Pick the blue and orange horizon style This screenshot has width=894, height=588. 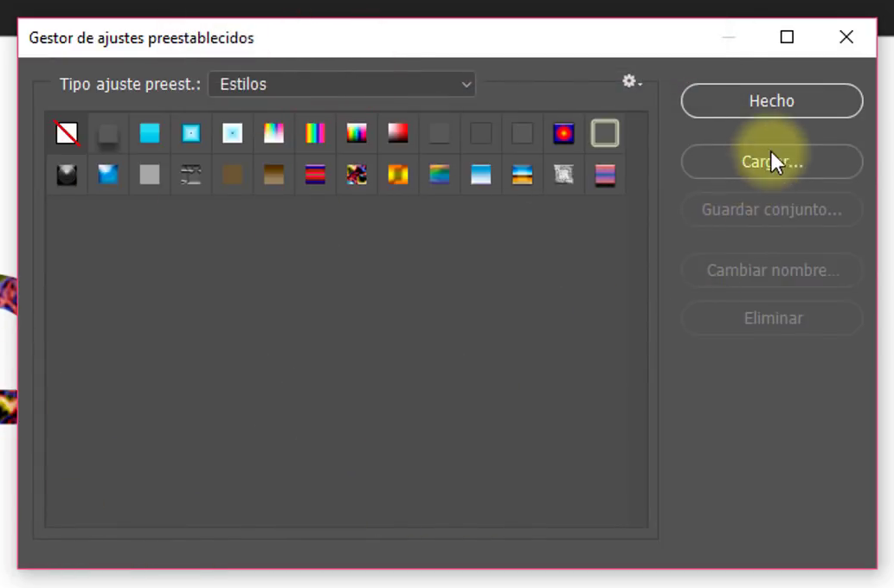522,175
